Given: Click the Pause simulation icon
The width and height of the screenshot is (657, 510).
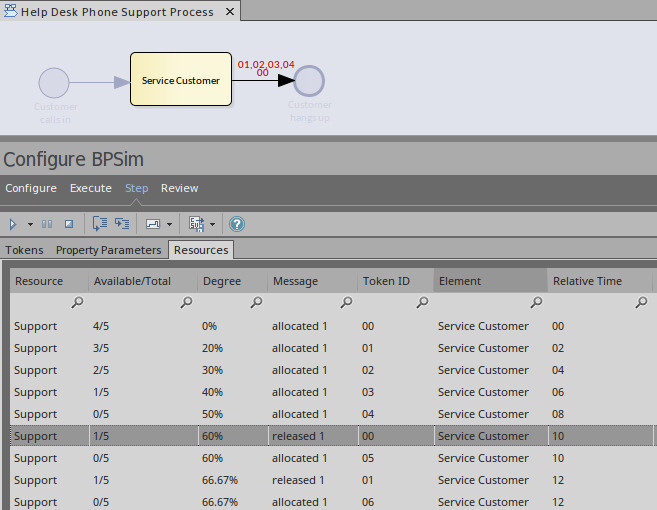Looking at the screenshot, I should point(47,224).
